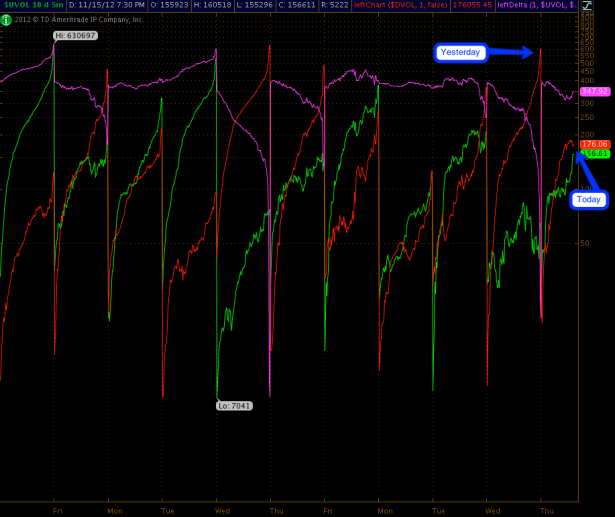Screen dimensions: 615x517
Task: Click the second Fri label on time axis
Action: [328, 511]
